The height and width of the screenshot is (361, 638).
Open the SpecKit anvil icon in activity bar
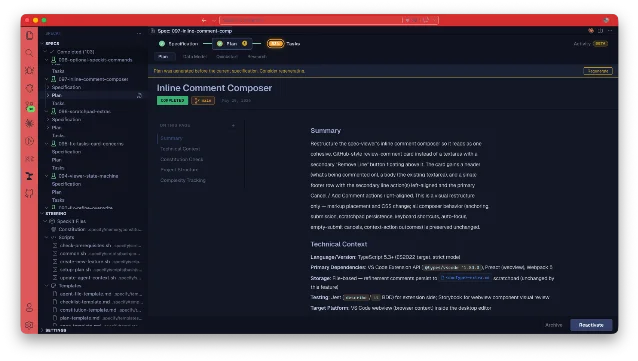[29, 176]
